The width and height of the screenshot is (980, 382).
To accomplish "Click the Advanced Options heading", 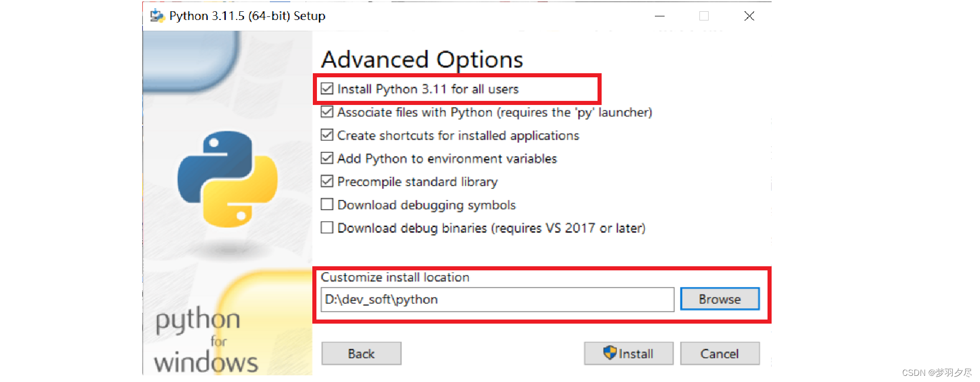I will click(422, 60).
